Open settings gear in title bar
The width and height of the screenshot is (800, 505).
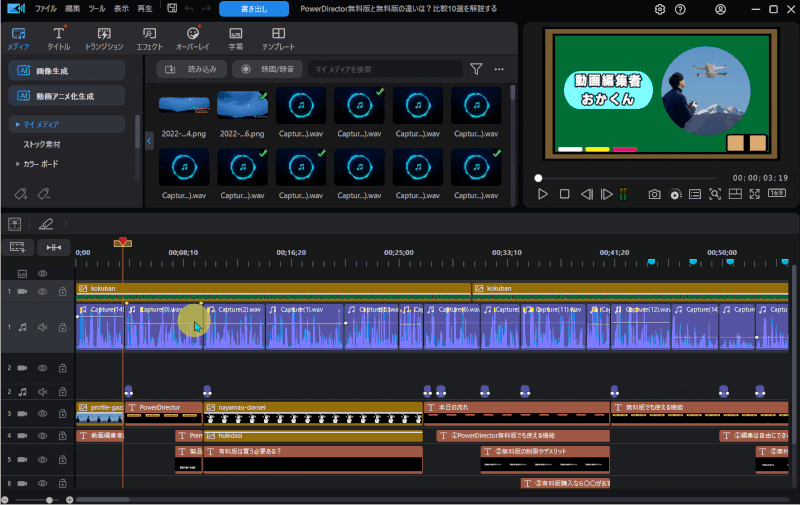click(x=660, y=9)
